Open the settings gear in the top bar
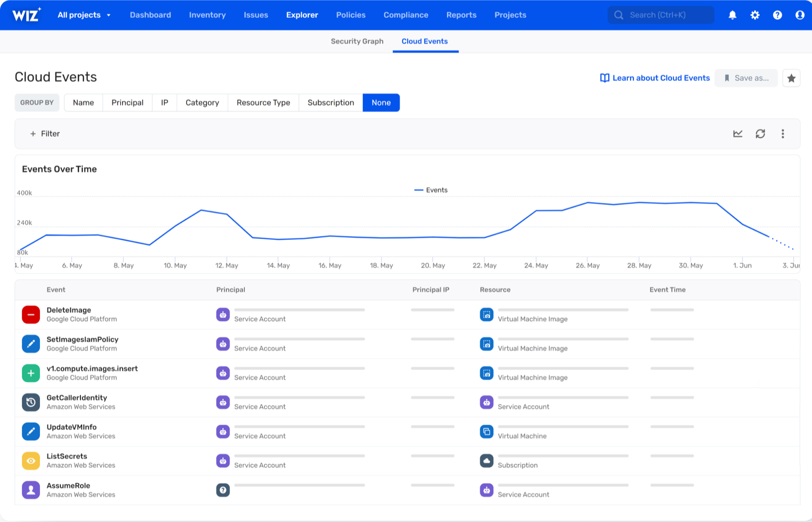Image resolution: width=812 pixels, height=522 pixels. [755, 15]
